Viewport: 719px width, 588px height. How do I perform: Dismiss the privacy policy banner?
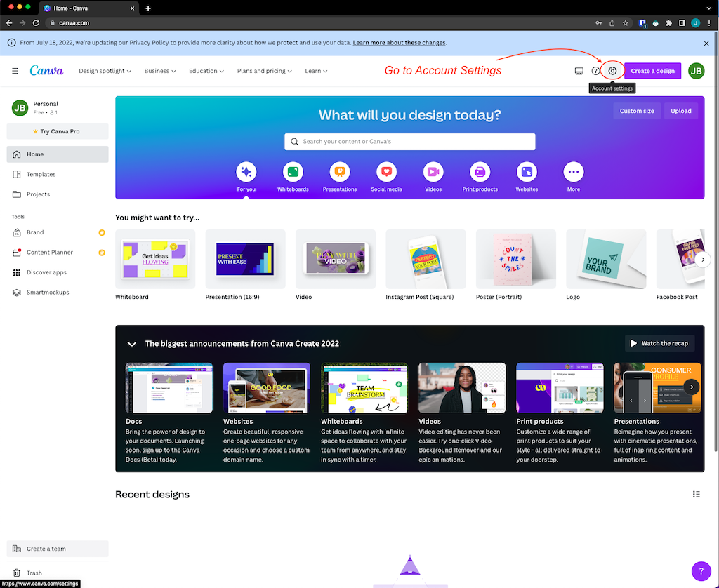click(706, 43)
